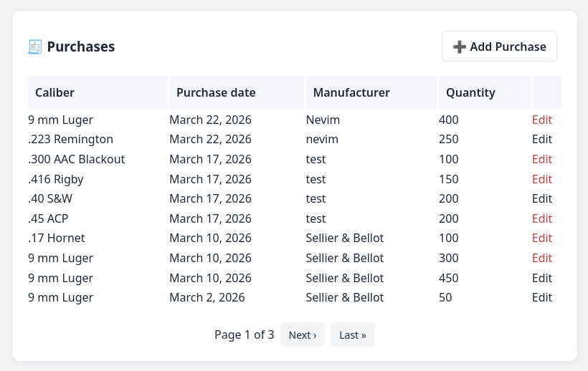The image size is (588, 371).
Task: Edit the .40 S&W purchase entry
Action: pyautogui.click(x=541, y=198)
